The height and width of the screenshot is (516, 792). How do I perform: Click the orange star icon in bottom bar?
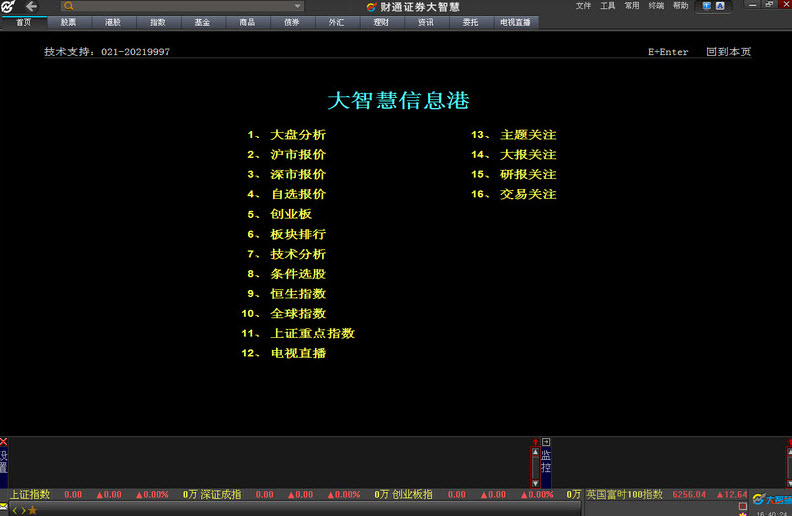coord(33,510)
